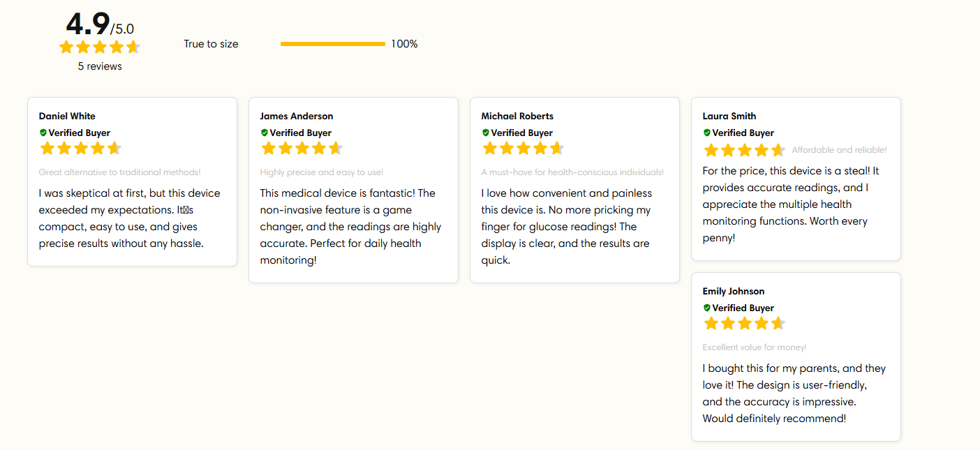Click 'Excellent value for money!' review title

click(755, 347)
